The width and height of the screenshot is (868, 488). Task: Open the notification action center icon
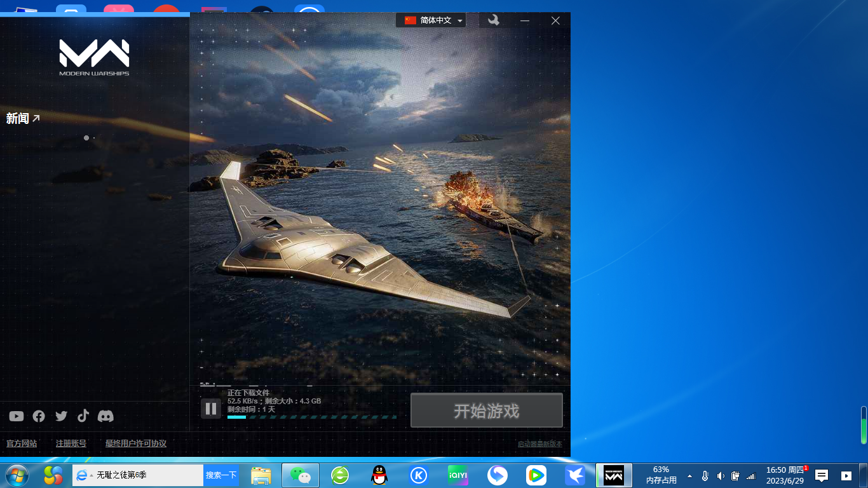[822, 475]
